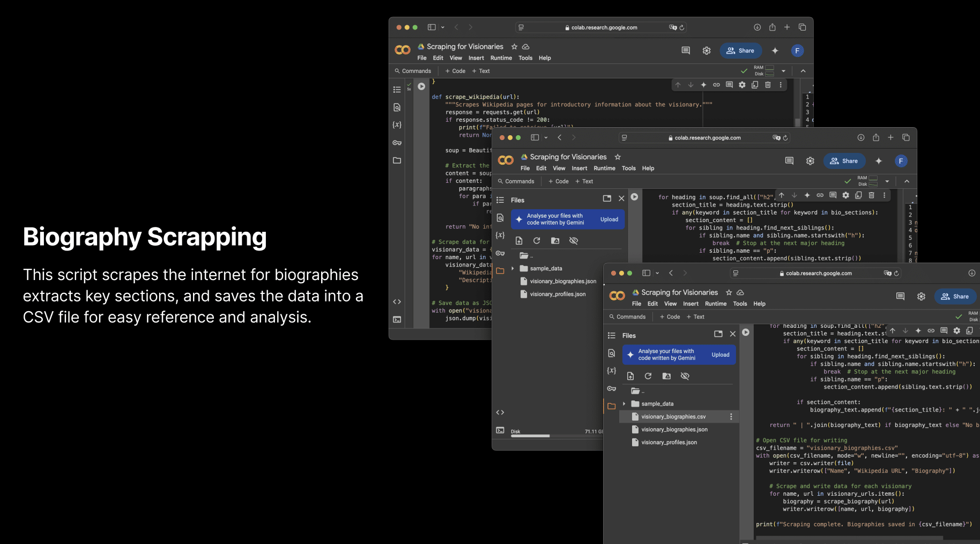Image resolution: width=980 pixels, height=544 pixels.
Task: Run the scrape_wikipedia cell in back window
Action: coord(421,86)
